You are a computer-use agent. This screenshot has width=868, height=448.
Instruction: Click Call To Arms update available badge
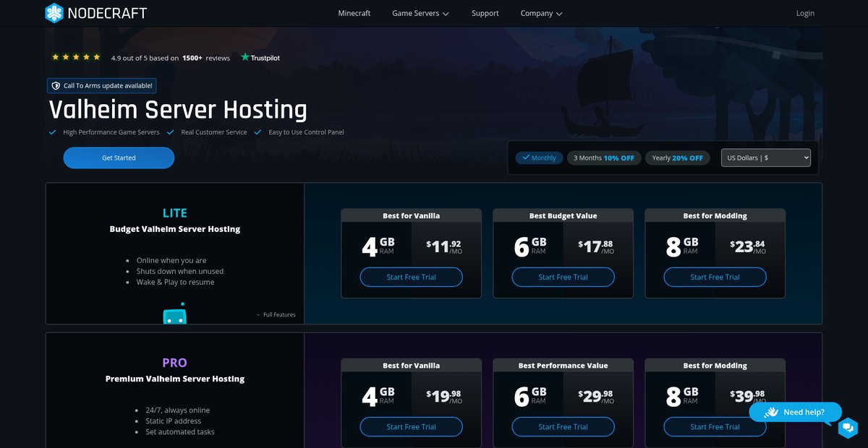pyautogui.click(x=102, y=85)
